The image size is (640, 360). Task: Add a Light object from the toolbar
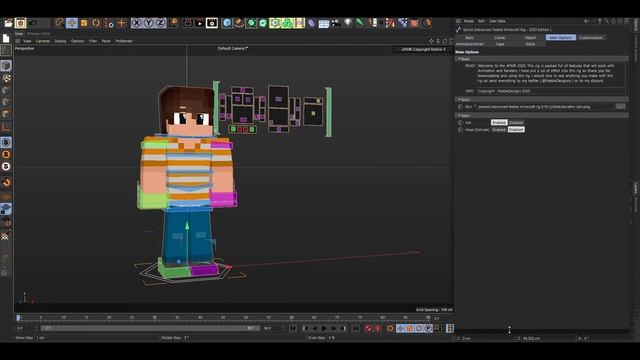[x=348, y=23]
